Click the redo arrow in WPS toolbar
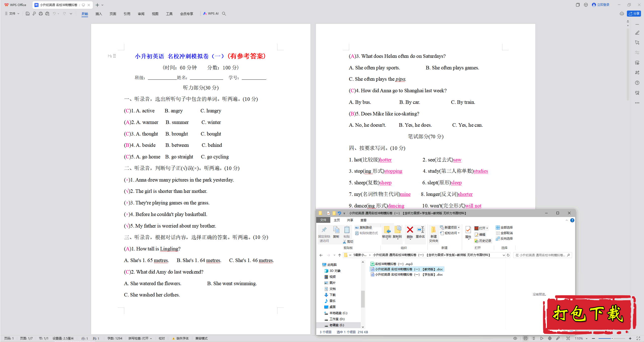The height and width of the screenshot is (342, 644). 65,14
